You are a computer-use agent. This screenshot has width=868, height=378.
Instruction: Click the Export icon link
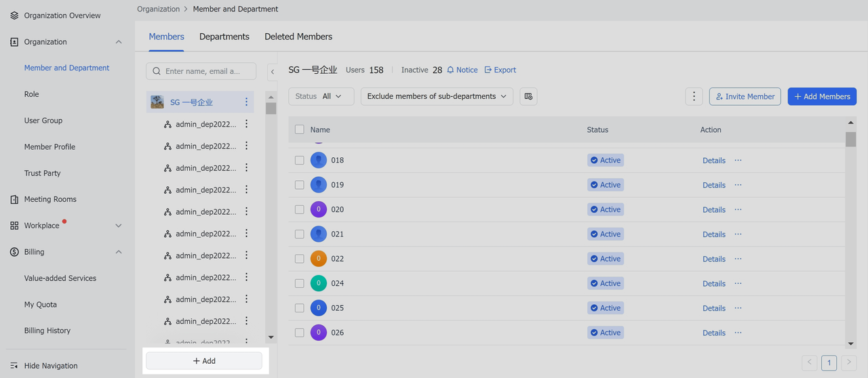tap(488, 70)
